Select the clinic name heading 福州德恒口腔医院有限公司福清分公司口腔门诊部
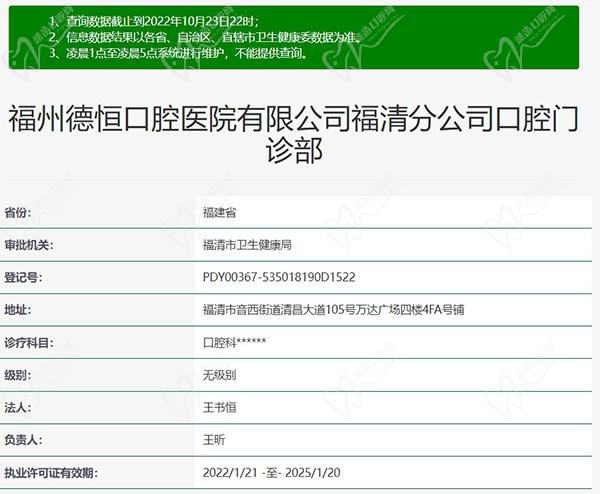 coord(293,134)
